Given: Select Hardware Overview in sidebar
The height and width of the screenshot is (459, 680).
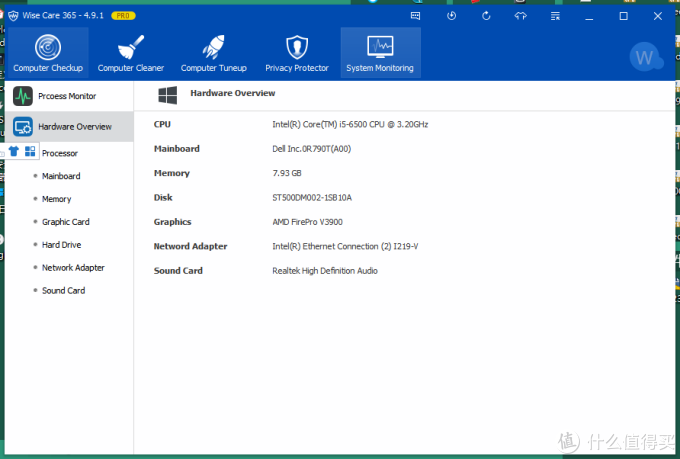Looking at the screenshot, I should click(x=69, y=127).
